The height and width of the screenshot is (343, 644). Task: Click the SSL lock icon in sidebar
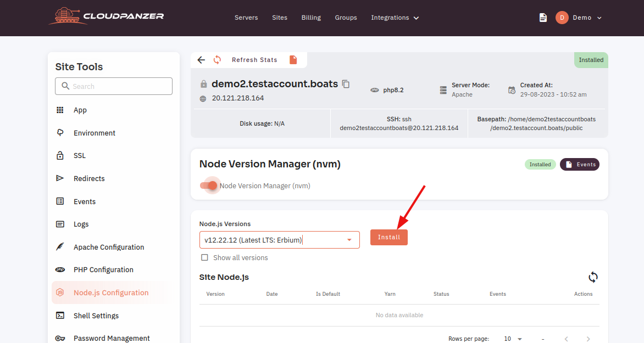coord(60,155)
